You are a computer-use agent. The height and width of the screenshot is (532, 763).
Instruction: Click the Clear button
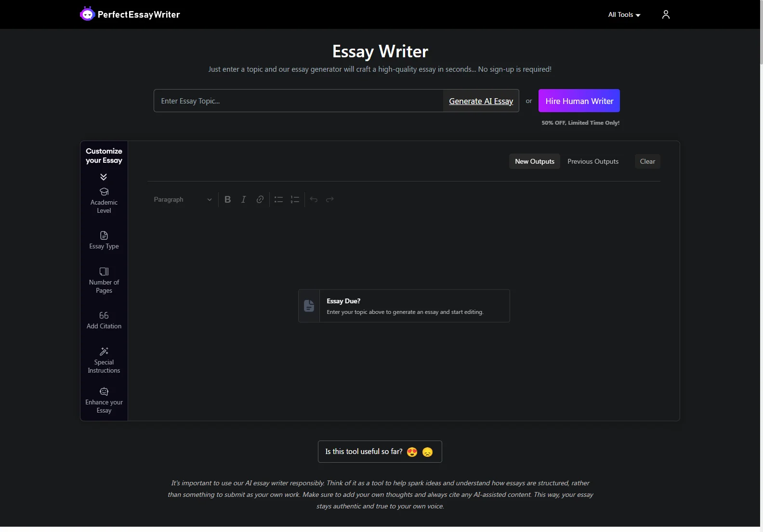[x=647, y=161]
